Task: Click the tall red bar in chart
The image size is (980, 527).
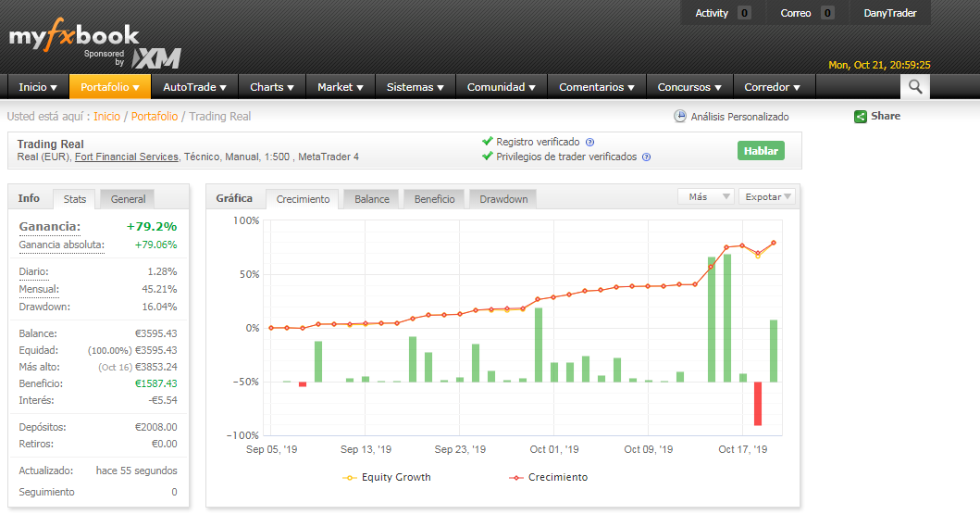Action: pyautogui.click(x=757, y=403)
